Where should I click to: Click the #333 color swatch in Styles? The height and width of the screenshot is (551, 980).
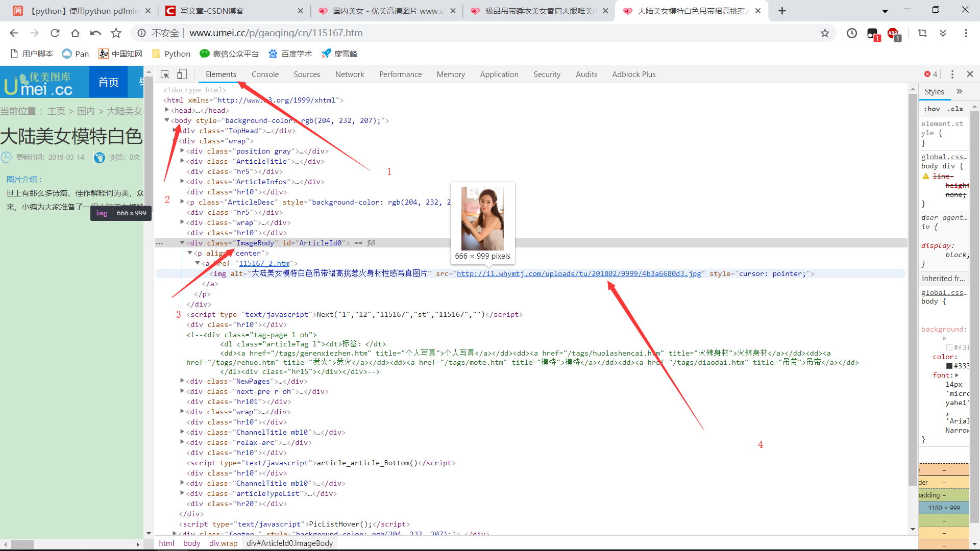point(950,365)
